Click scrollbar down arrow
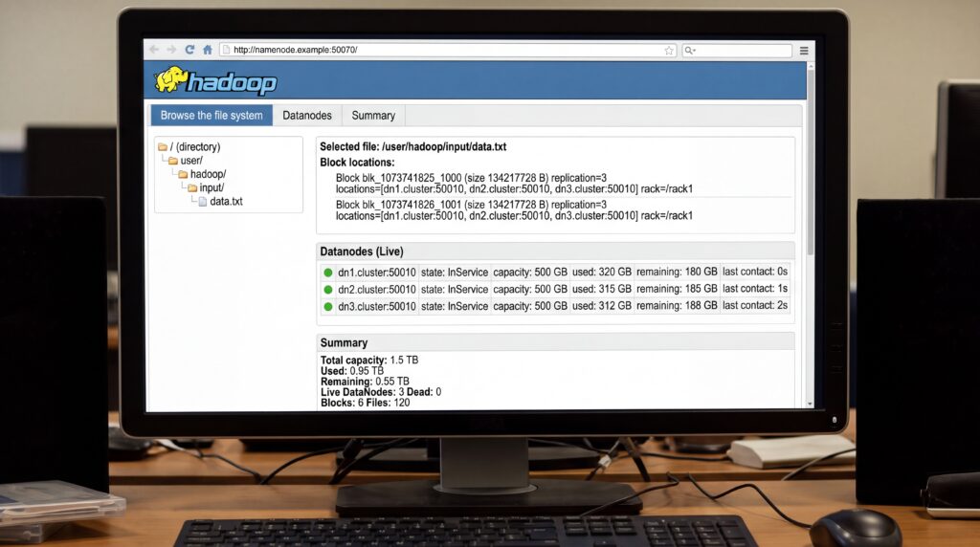The width and height of the screenshot is (980, 547). 810,404
